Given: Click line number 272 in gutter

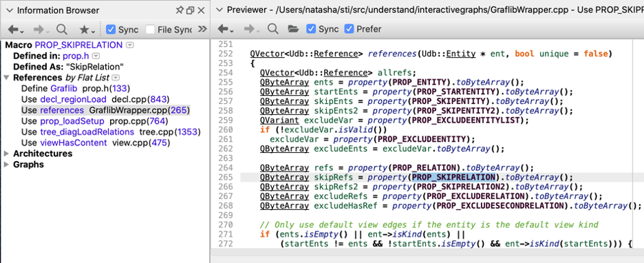Looking at the screenshot, I should 226,244.
